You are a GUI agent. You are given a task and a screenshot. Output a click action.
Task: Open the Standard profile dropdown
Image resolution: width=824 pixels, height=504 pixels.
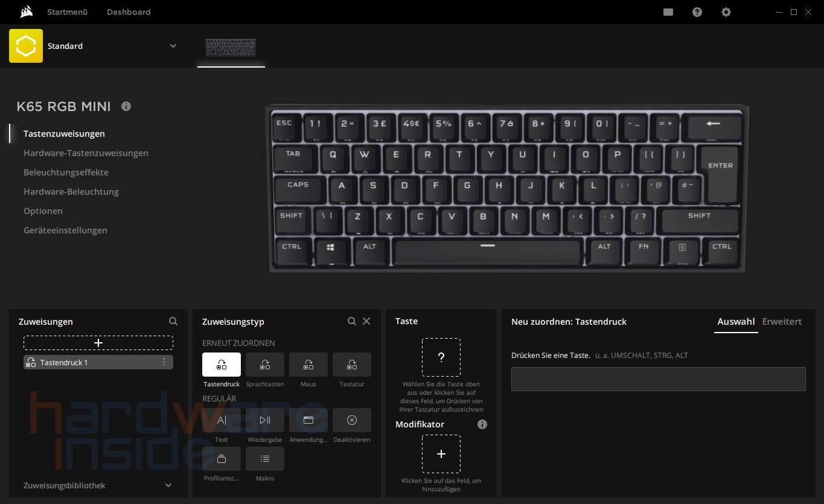click(x=173, y=46)
